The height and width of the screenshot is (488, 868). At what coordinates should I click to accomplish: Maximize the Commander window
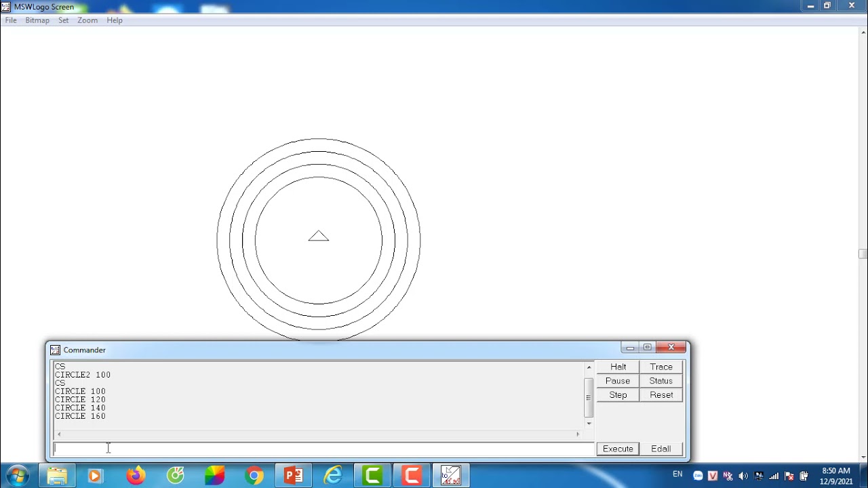tap(648, 348)
